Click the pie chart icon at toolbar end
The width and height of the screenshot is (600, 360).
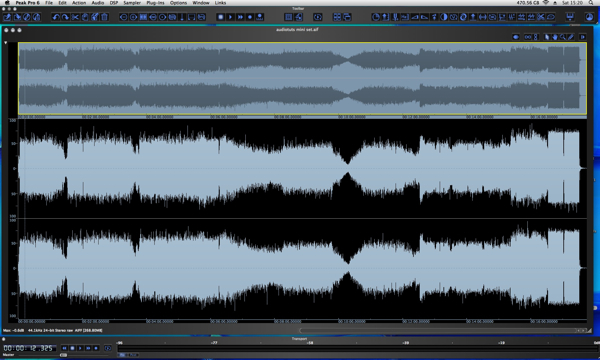coord(589,17)
